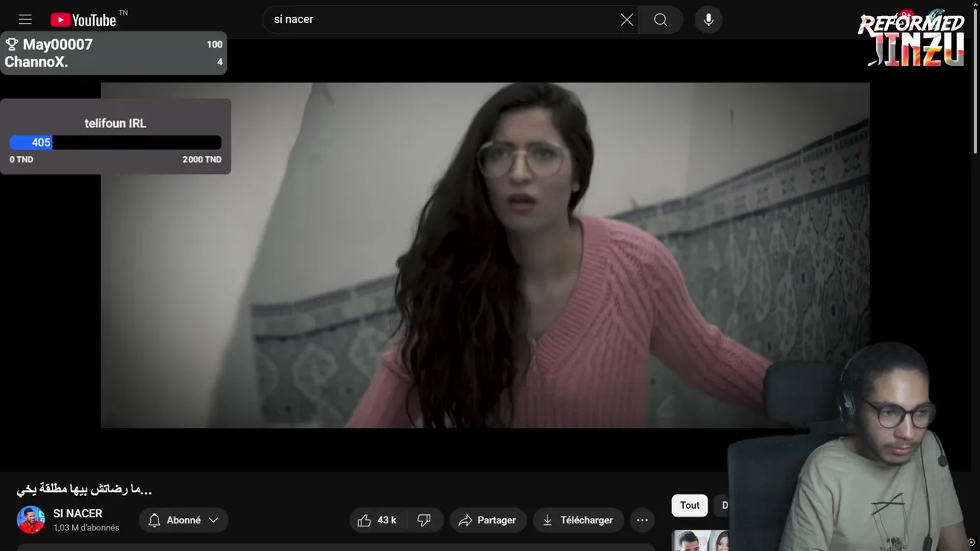Click the video player to pause
Screen dimensions: 980x551
point(485,255)
